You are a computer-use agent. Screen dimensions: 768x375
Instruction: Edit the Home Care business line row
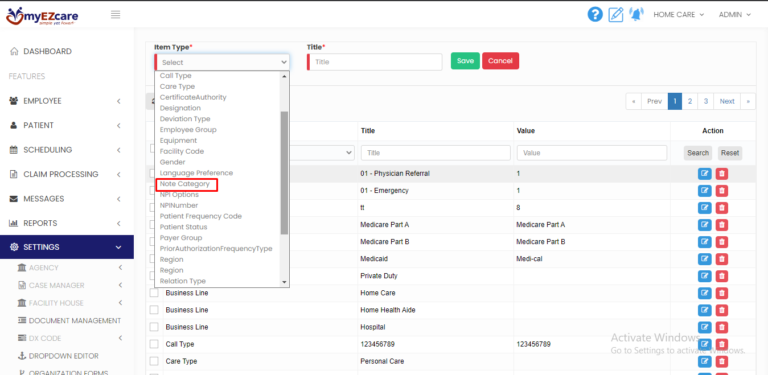pyautogui.click(x=704, y=293)
